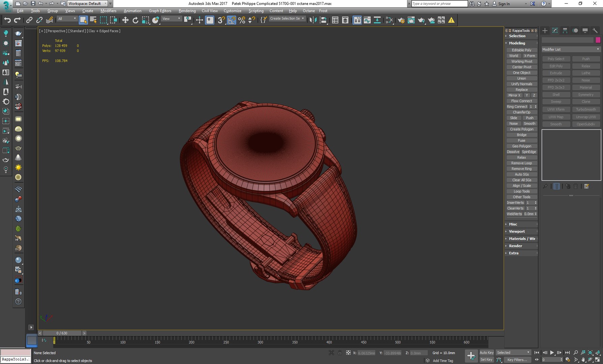Screen dimensions: 603x364
Task: Toggle the 3D Snaps button
Action: coord(221,20)
